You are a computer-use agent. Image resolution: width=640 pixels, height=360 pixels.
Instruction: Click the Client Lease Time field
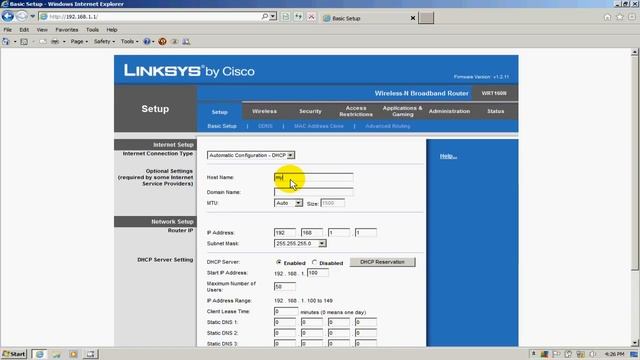click(286, 311)
